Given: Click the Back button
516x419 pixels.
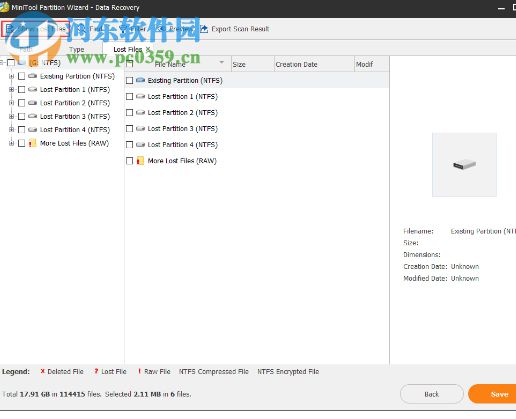Looking at the screenshot, I should point(432,394).
